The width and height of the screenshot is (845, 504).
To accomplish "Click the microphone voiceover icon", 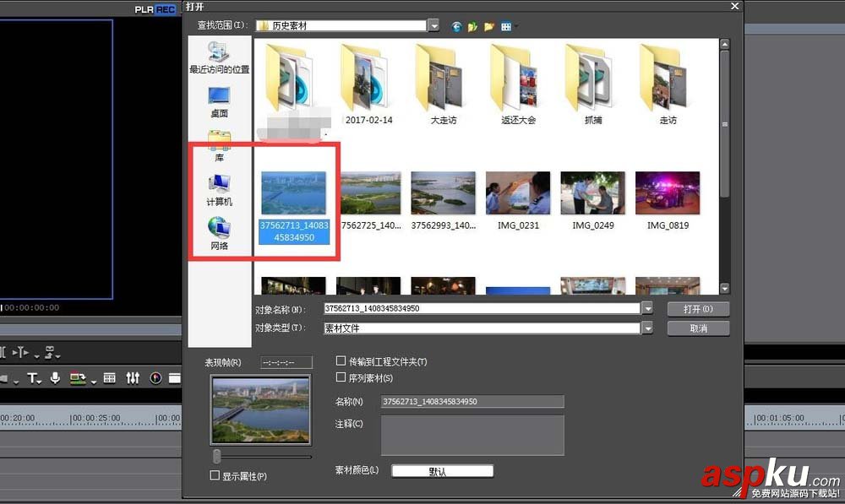I will (x=55, y=378).
